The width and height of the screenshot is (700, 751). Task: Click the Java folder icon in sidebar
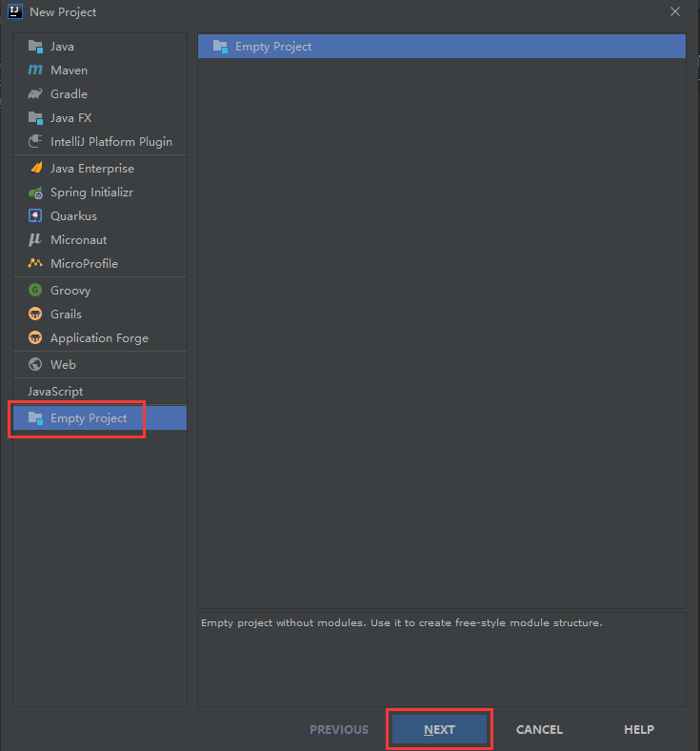tap(35, 47)
